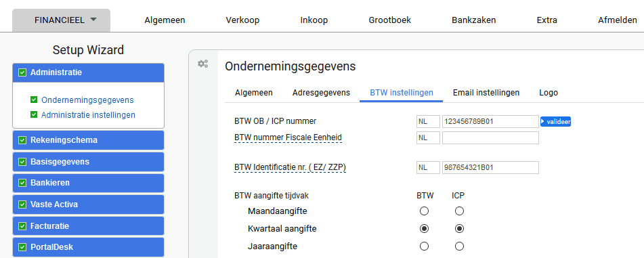644x258 pixels.
Task: Expand the PortalDesk wizard section
Action: coord(88,247)
